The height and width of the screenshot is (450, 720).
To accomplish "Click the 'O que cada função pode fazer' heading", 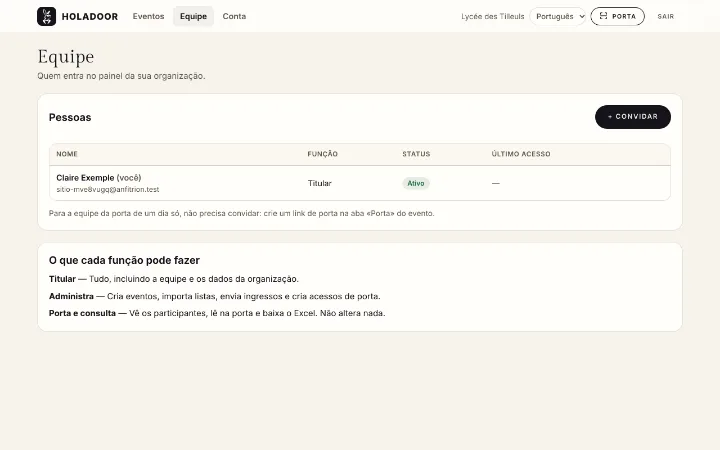I will [x=124, y=260].
